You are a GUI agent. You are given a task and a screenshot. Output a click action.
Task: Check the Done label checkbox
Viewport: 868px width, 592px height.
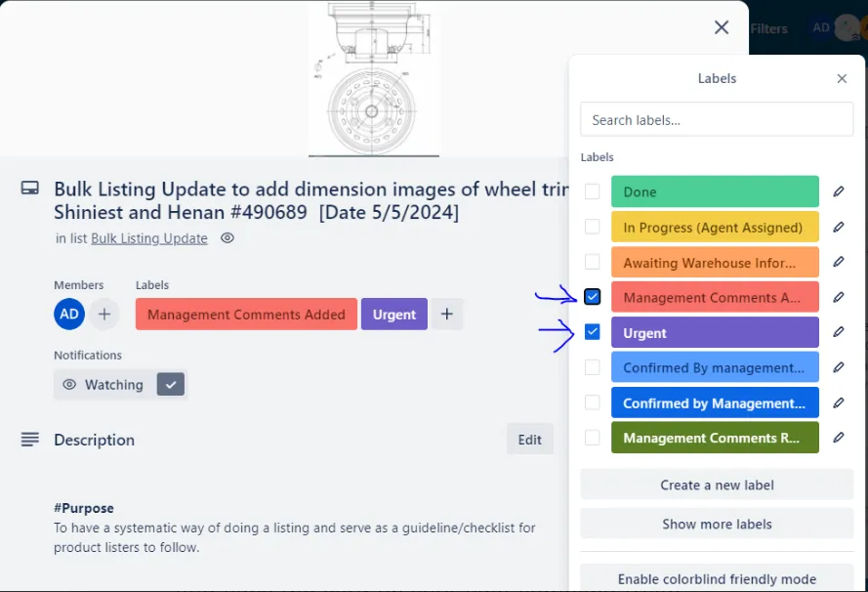coord(592,191)
